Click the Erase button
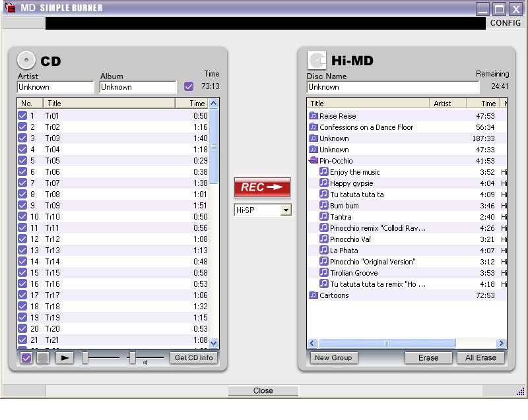This screenshot has width=528, height=420. 428,358
